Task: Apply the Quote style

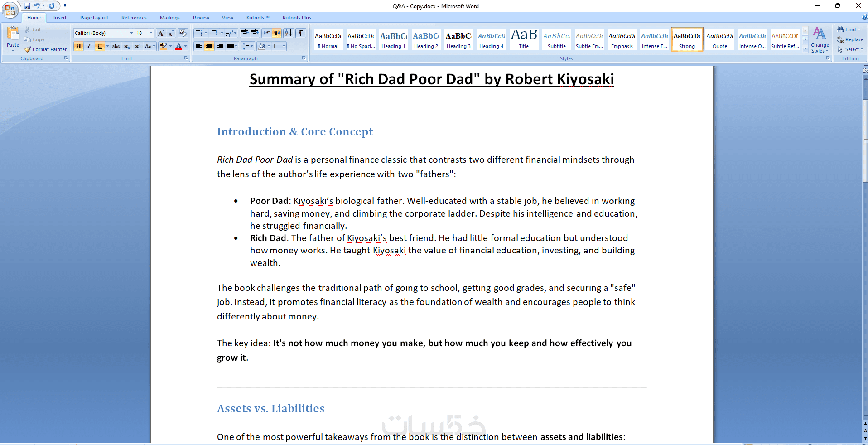Action: tap(719, 39)
